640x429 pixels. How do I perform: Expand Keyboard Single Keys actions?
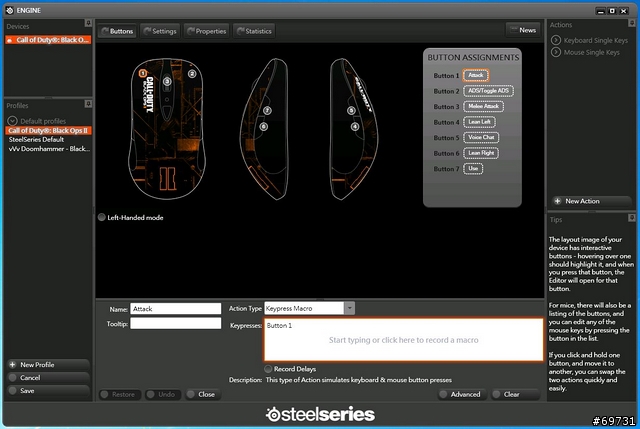[x=556, y=40]
